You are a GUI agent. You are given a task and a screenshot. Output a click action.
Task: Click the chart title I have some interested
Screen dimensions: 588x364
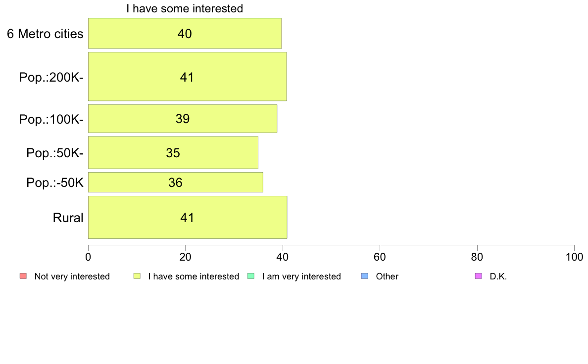185,8
